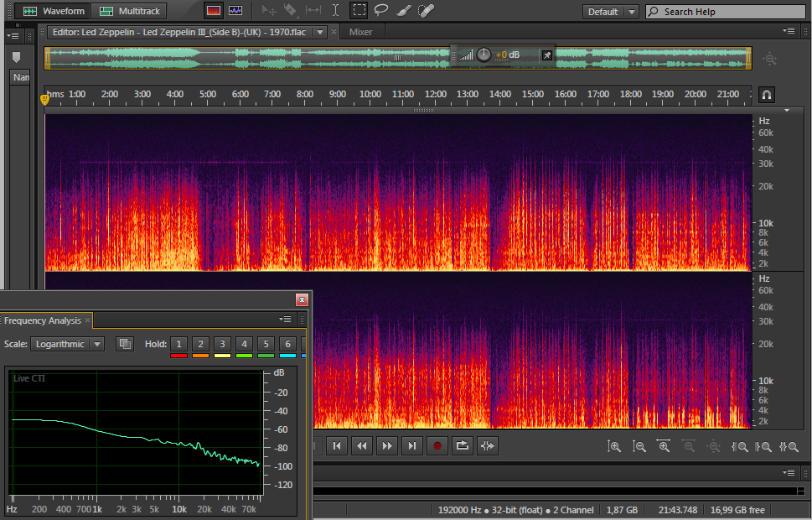Click the copy graph data icon
The height and width of the screenshot is (520, 812).
click(x=125, y=344)
